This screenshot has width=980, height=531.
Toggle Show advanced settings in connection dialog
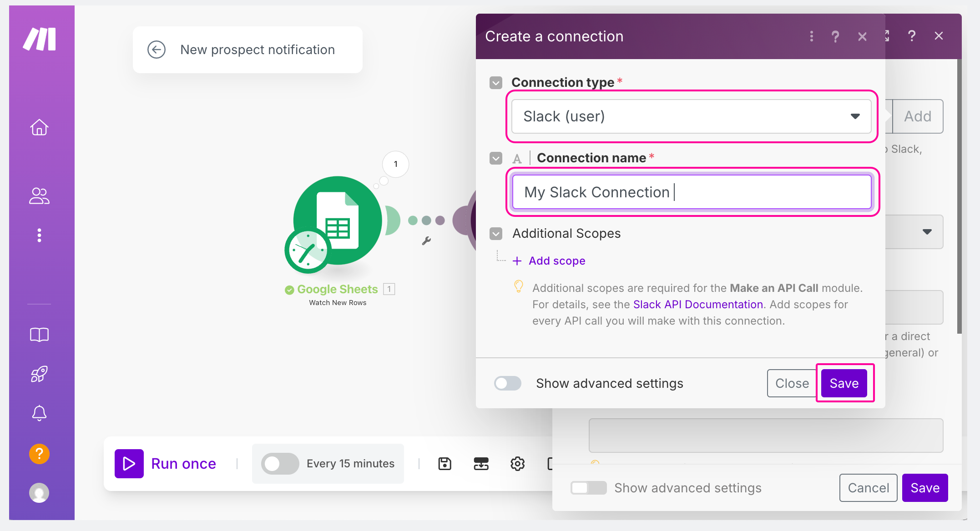click(508, 383)
